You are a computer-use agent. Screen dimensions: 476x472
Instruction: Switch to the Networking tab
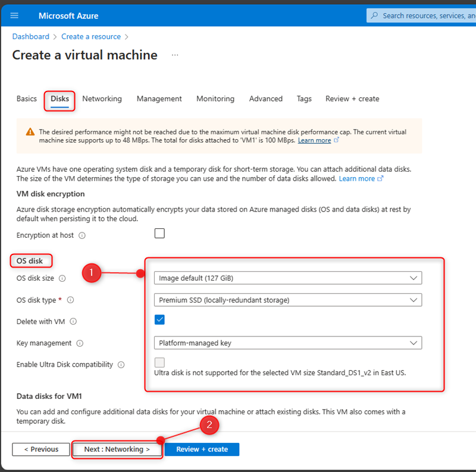[x=102, y=99]
